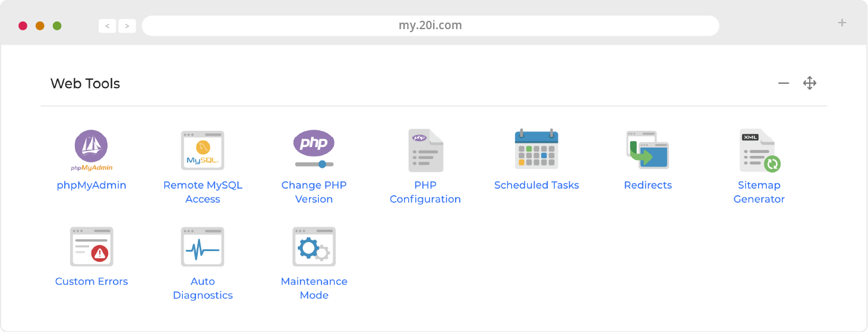The height and width of the screenshot is (332, 868).
Task: Open the Redirects text link
Action: tap(648, 185)
